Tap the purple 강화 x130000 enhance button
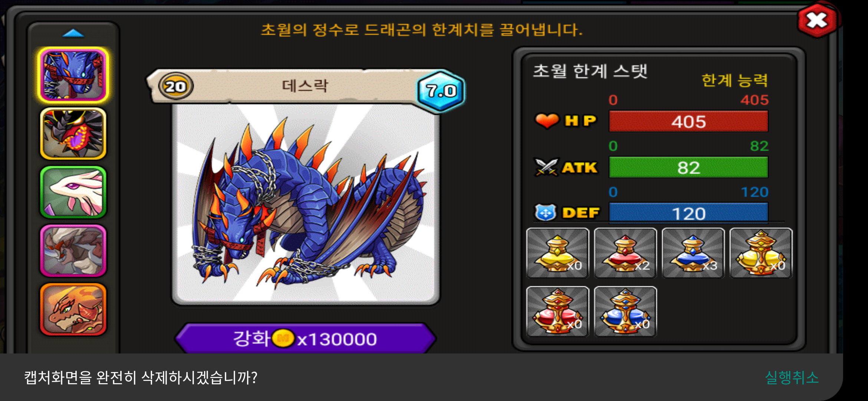This screenshot has width=868, height=401. point(305,338)
